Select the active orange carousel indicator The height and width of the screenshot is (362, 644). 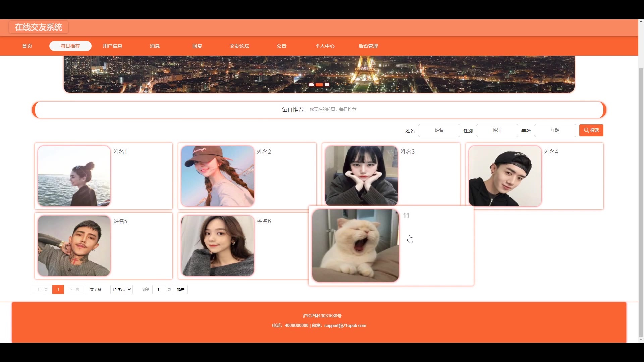click(319, 85)
